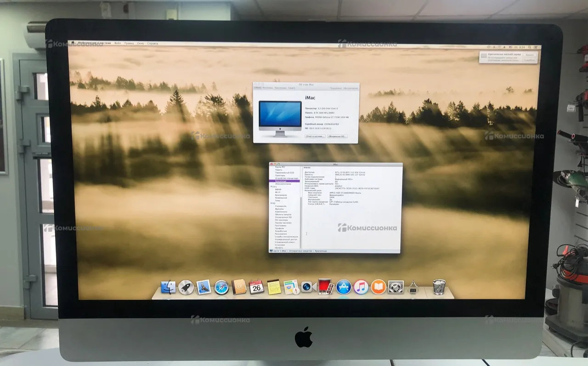Open Информация о системе application menu
This screenshot has height=366, width=588.
(95, 43)
